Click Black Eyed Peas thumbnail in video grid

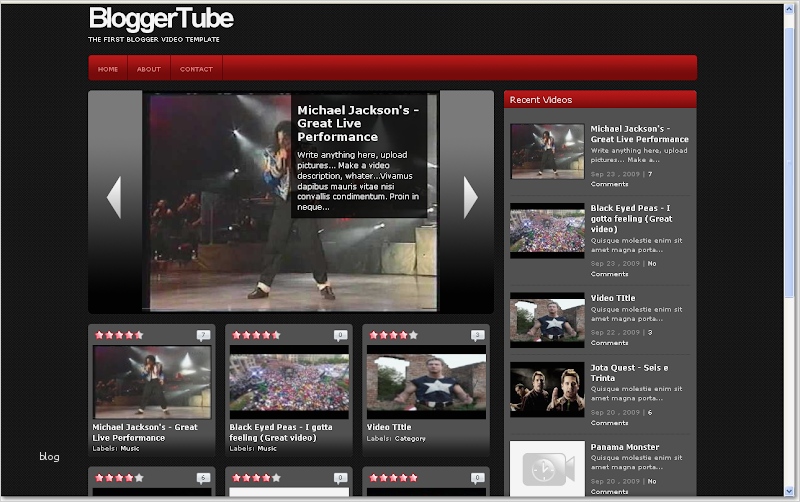click(x=289, y=383)
